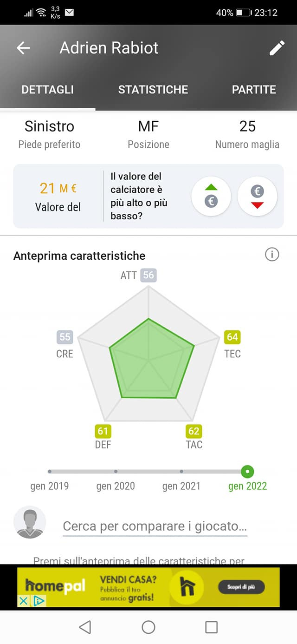This screenshot has width=297, height=644.
Task: Tap the player comparison search field
Action: 155,526
